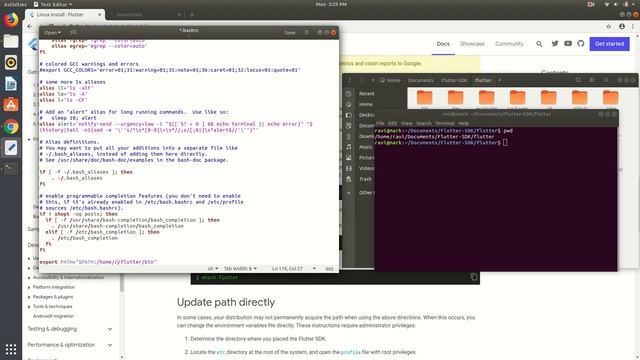The height and width of the screenshot is (360, 640).
Task: Expand the Open dropdown in Text Editor
Action: (x=53, y=32)
